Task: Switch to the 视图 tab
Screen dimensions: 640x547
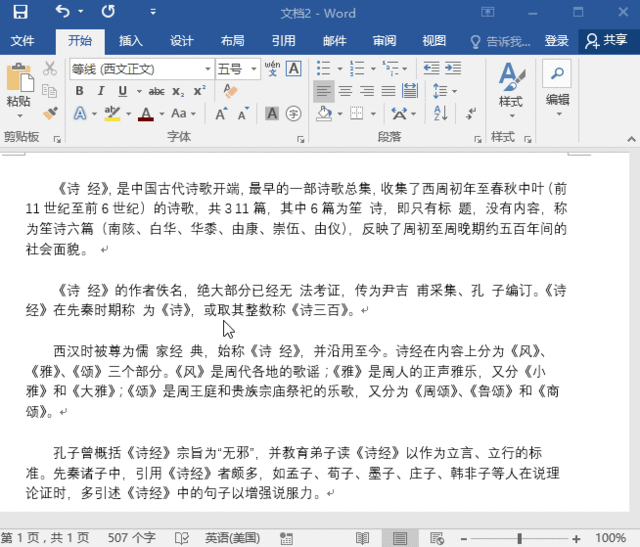Action: [x=434, y=40]
